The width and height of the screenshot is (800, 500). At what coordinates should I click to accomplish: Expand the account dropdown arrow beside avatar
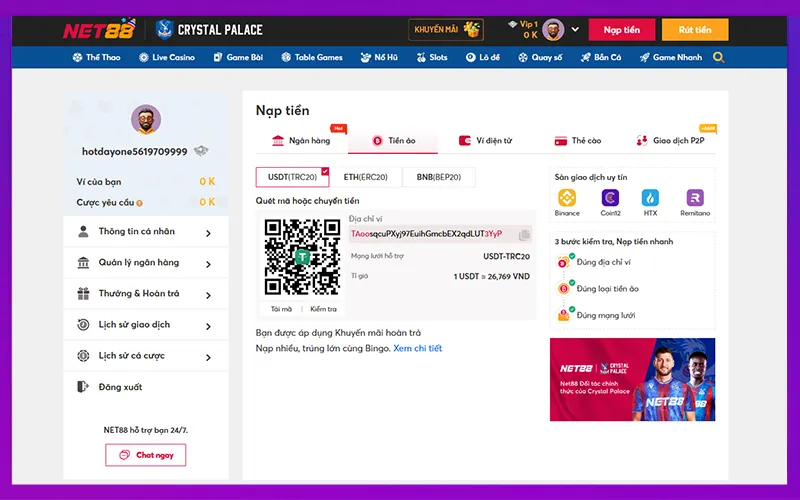click(575, 30)
